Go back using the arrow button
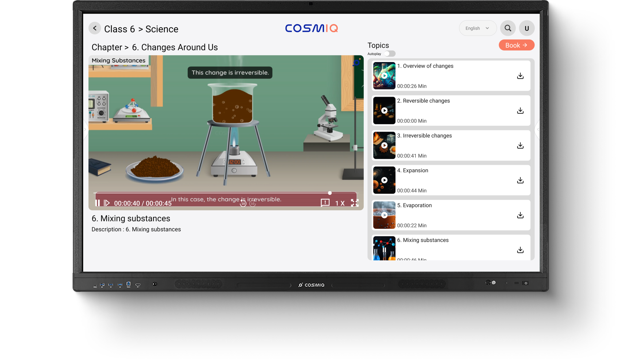Screen dimensions: 621x364 point(95,28)
